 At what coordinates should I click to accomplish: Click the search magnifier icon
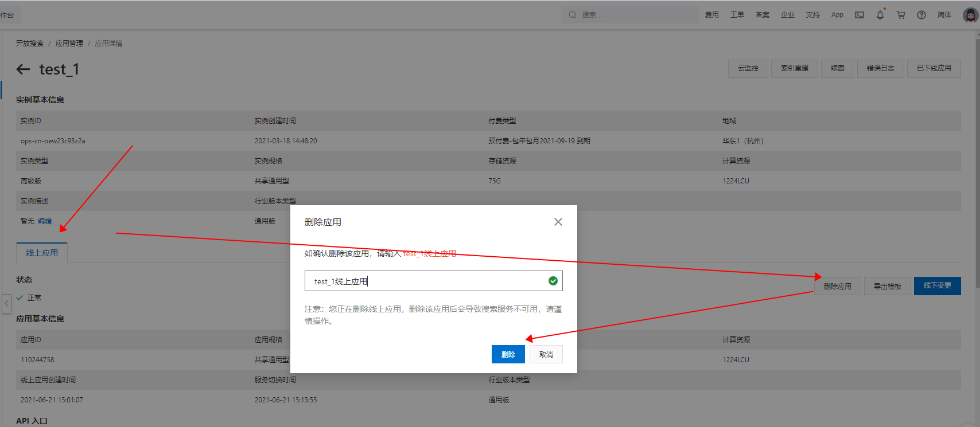tap(573, 15)
